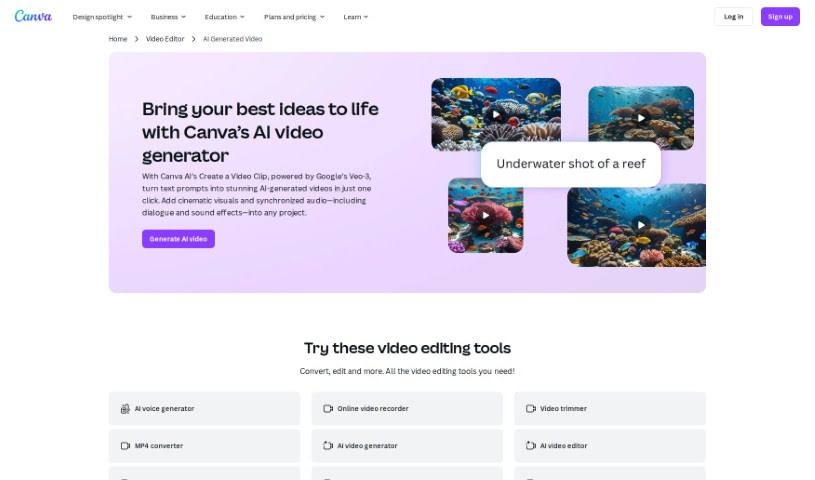Open Plans and pricing menu

click(x=294, y=17)
